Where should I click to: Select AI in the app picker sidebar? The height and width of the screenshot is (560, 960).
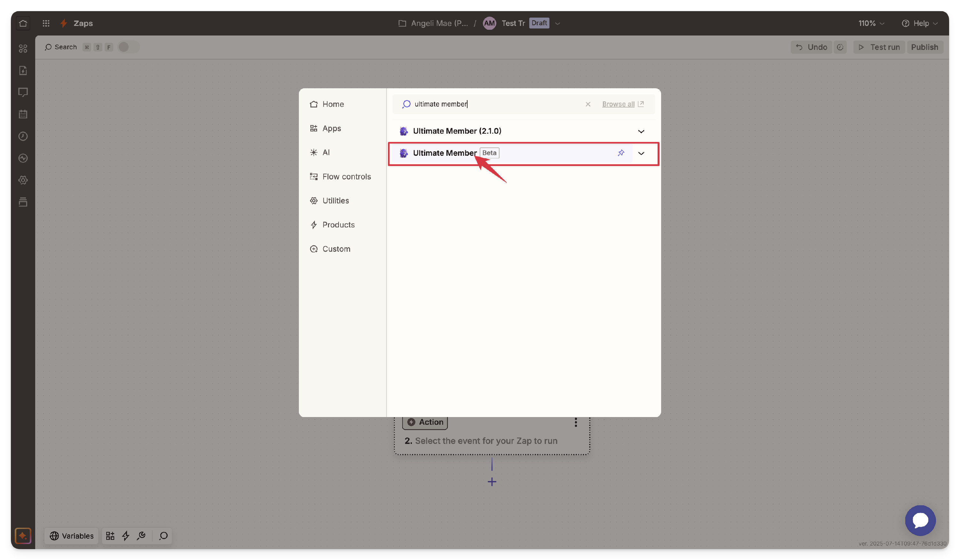[320, 152]
